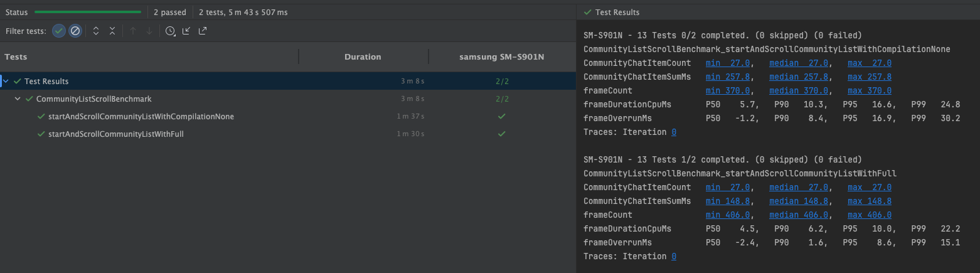Select startAndScrollCommunityListWithFull test row
This screenshot has height=273, width=980.
(x=287, y=134)
